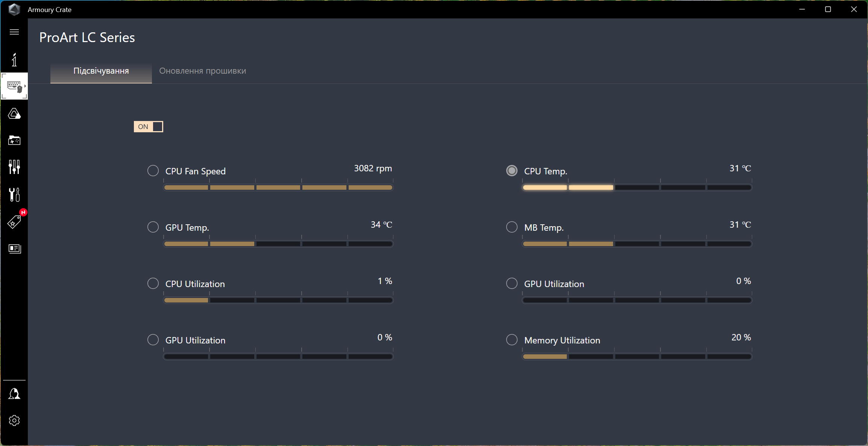Open the Game Library folder icon
868x446 pixels.
point(14,140)
